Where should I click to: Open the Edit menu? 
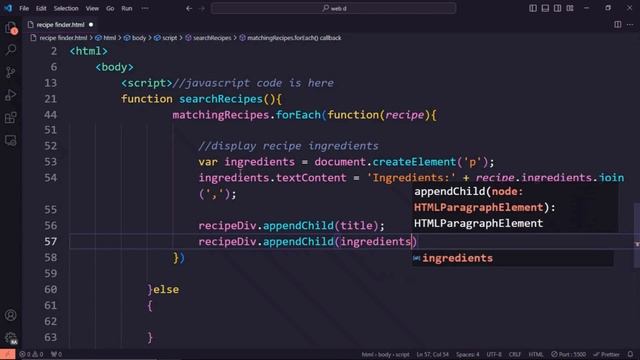(41, 8)
